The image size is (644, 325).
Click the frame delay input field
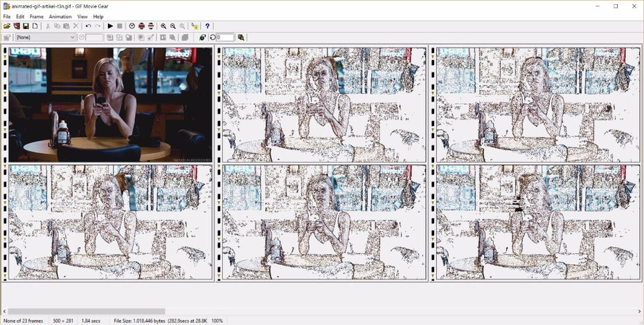coord(94,37)
